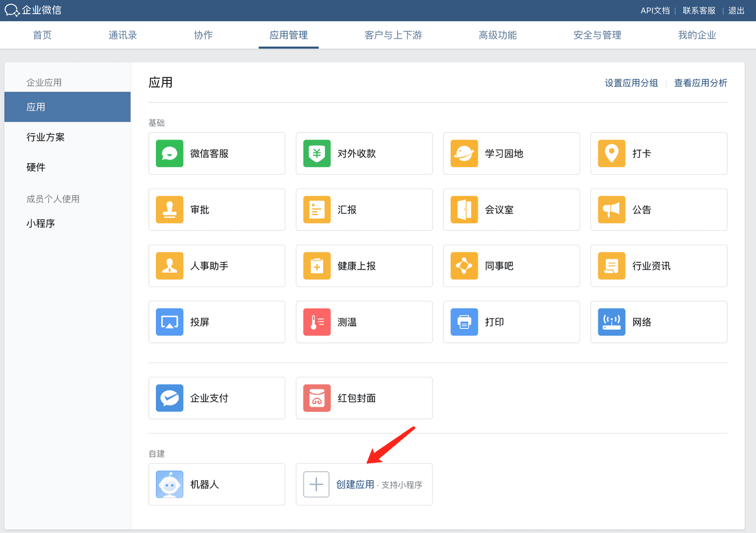
Task: Click the 会议室 door icon
Action: click(x=464, y=210)
